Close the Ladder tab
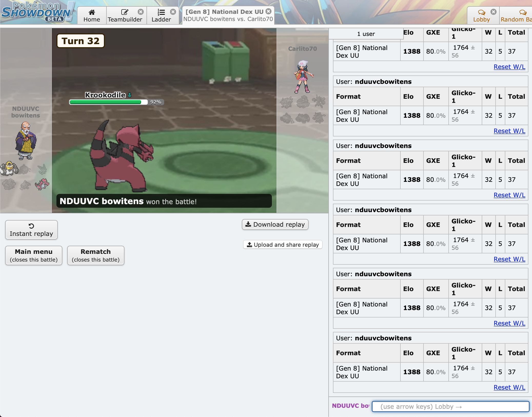Image resolution: width=532 pixels, height=417 pixels. (x=173, y=12)
